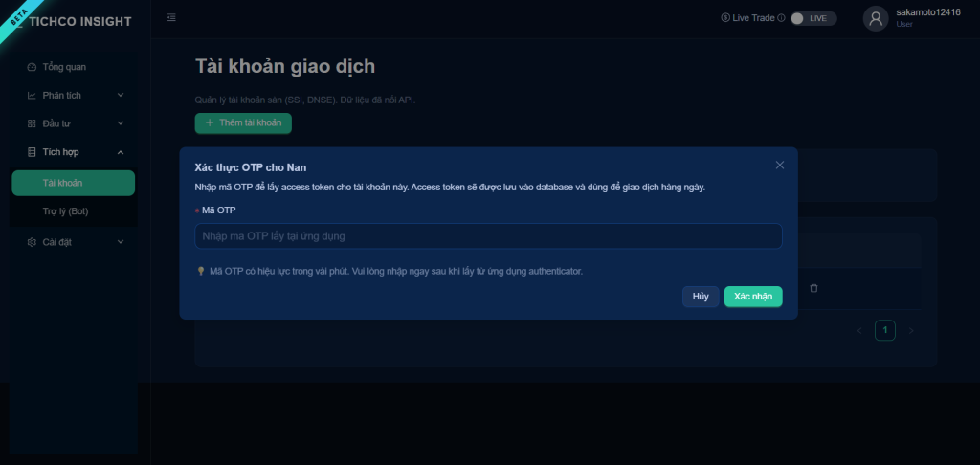The height and width of the screenshot is (465, 980).
Task: Select pagination page 1
Action: point(885,330)
